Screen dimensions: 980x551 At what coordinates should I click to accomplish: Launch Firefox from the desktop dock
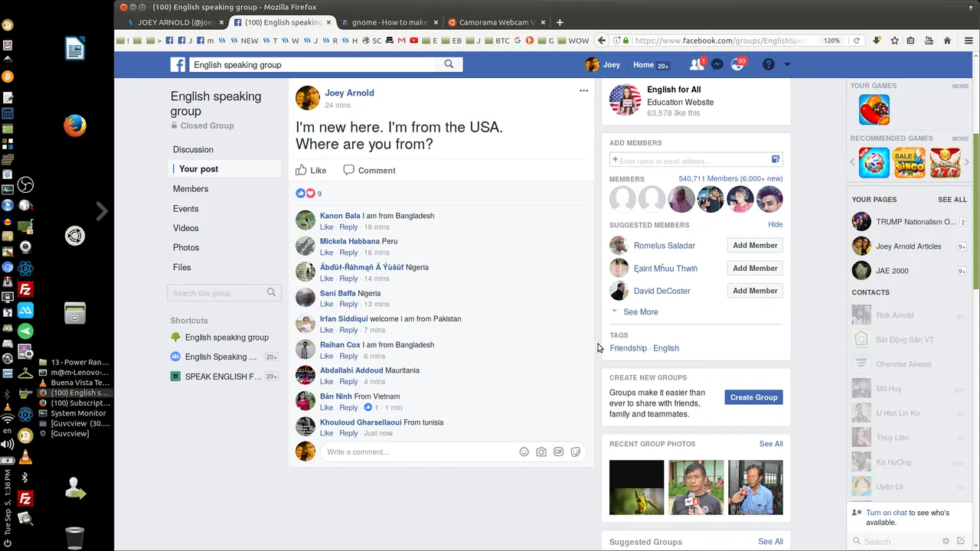(x=74, y=126)
